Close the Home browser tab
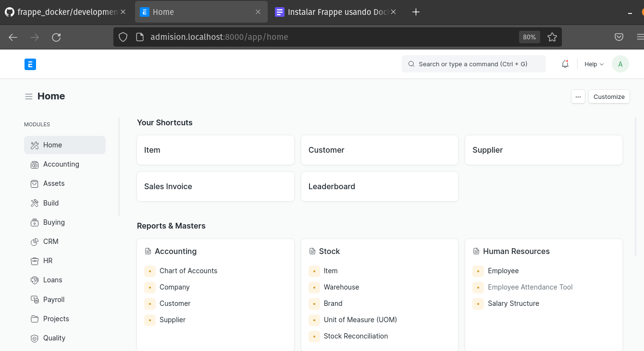Image resolution: width=644 pixels, height=351 pixels. coord(258,12)
